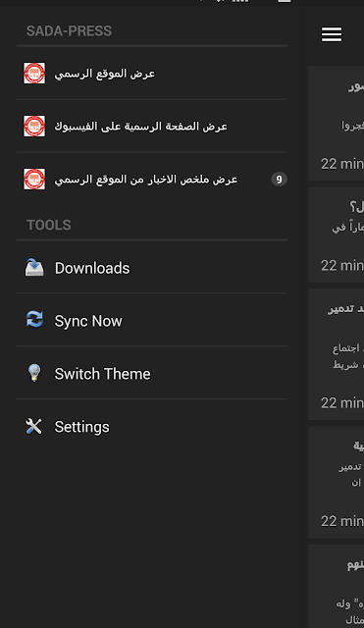Viewport: 364px width, 628px height.
Task: Select Sync Now in the tools list
Action: tap(152, 320)
